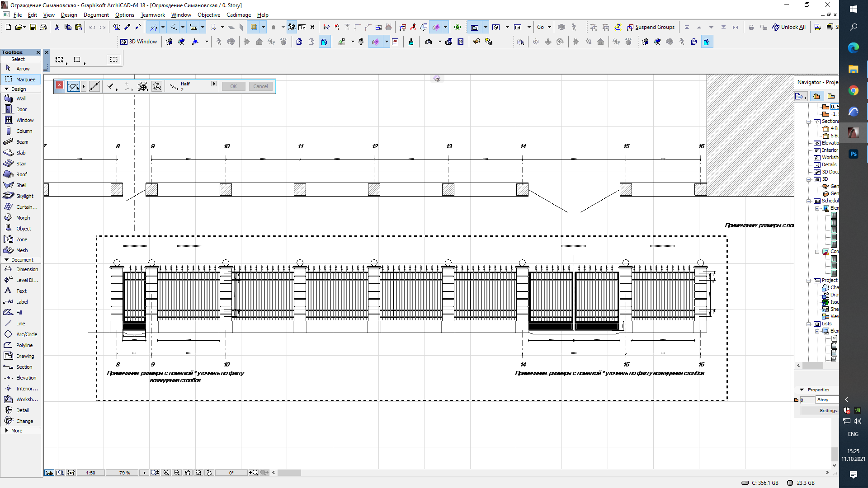Collapse the Lists node in Navigator

(809, 324)
